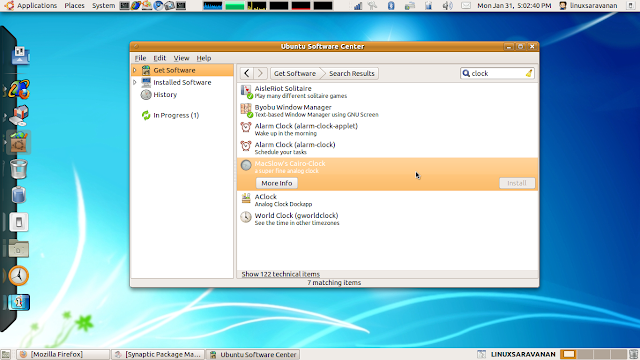Clear the search field with the broom icon
The image size is (640, 360).
[x=529, y=73]
